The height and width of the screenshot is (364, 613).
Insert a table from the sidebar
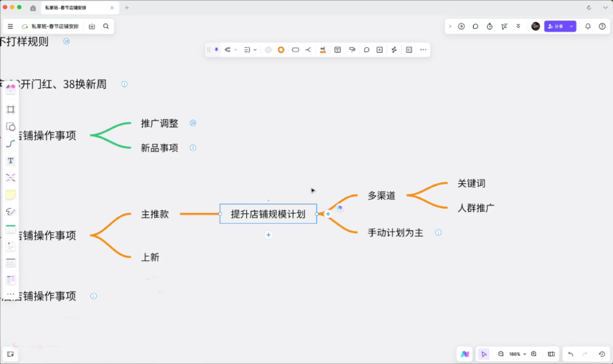click(11, 229)
